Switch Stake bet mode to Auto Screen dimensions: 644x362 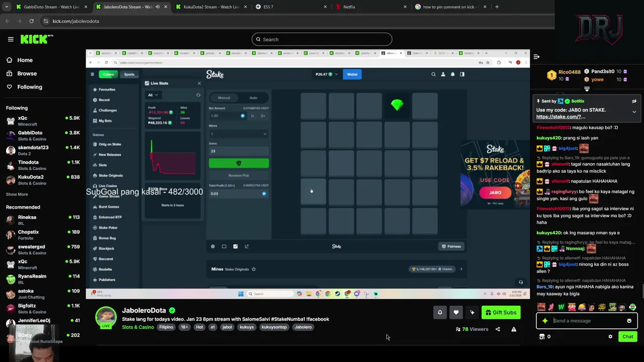click(x=254, y=98)
